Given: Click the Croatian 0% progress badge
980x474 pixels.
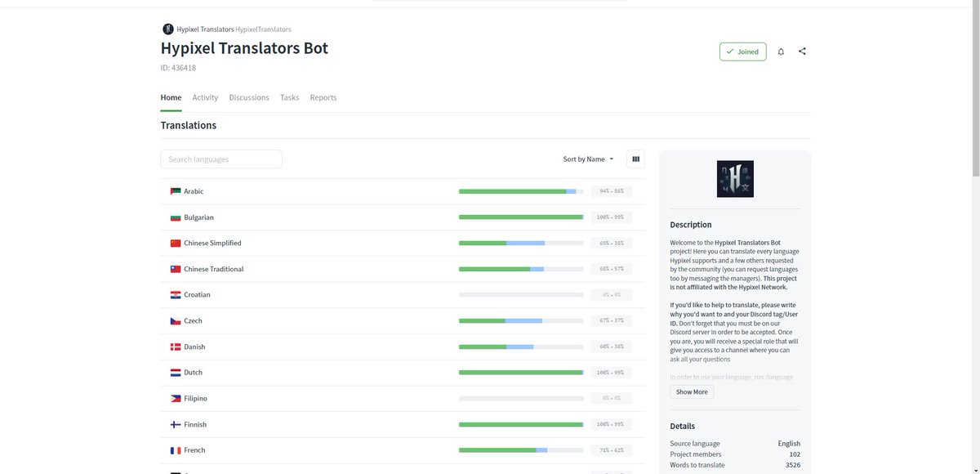Looking at the screenshot, I should 612,295.
